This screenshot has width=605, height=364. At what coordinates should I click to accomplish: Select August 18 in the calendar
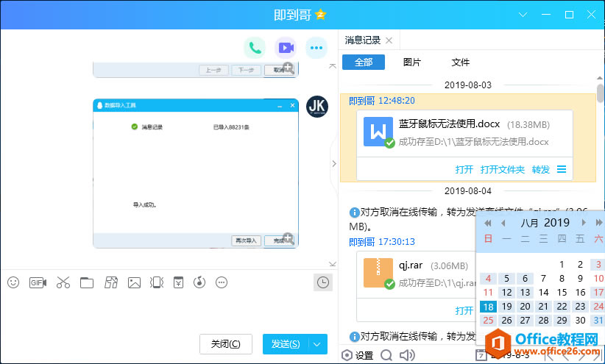pyautogui.click(x=488, y=307)
